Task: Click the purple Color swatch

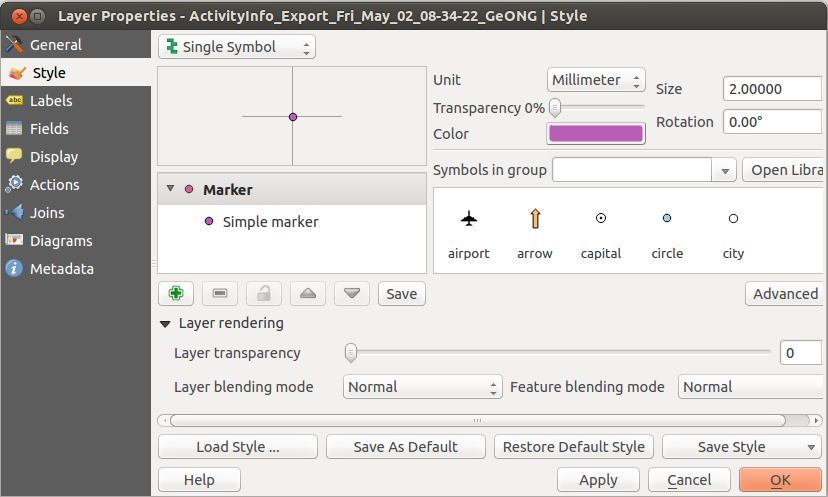Action: 595,134
